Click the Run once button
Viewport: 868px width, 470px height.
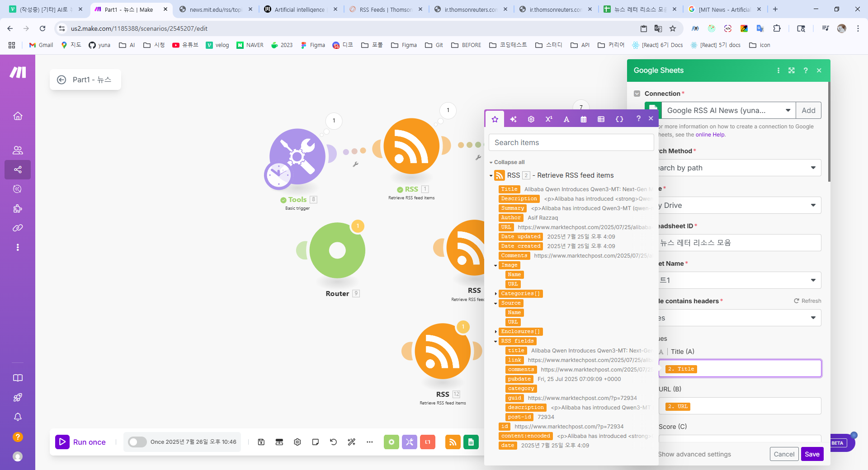tap(81, 442)
